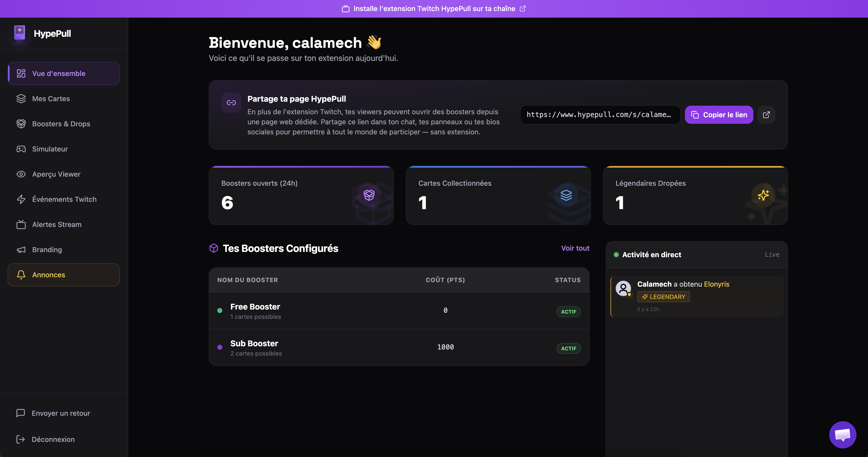Select the Sub Booster row name
Screen dimensions: 868x457
[254, 343]
